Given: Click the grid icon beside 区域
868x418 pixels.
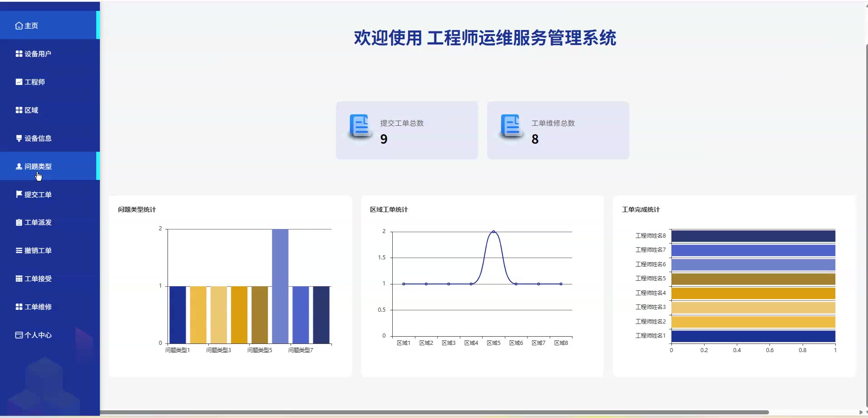Looking at the screenshot, I should point(19,110).
